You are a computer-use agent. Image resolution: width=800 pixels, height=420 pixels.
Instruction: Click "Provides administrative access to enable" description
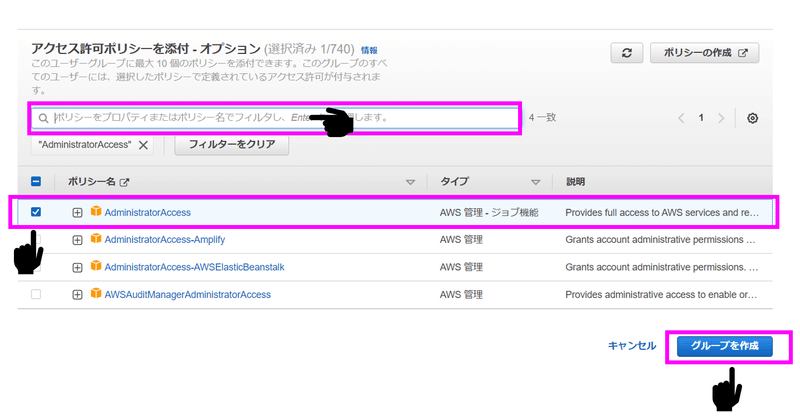point(661,294)
